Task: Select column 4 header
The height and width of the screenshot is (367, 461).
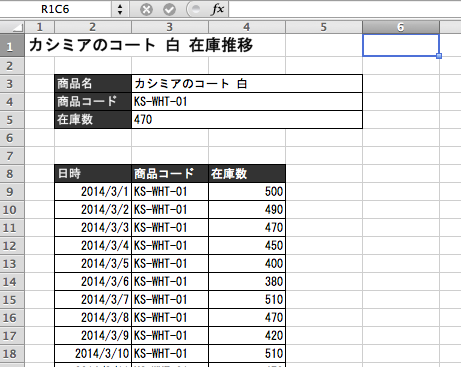Action: [x=247, y=27]
